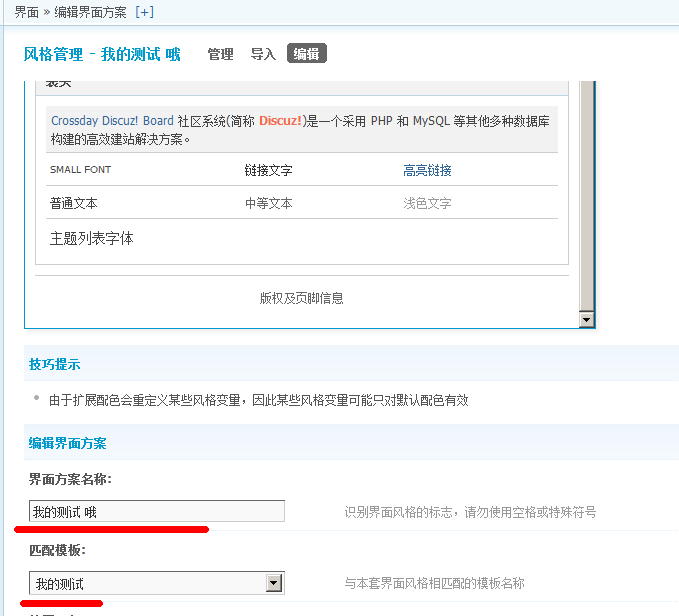Focus the 界面方案名称 input field
The height and width of the screenshot is (616, 679).
[x=157, y=511]
